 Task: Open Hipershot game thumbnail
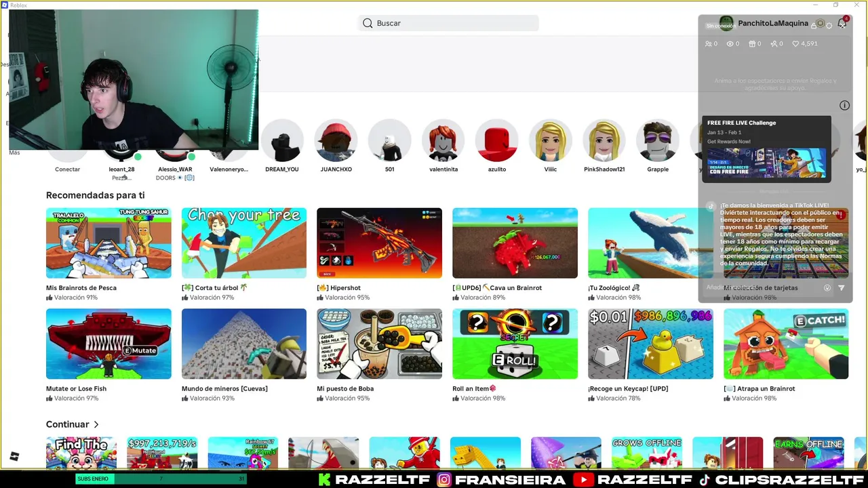(x=379, y=243)
